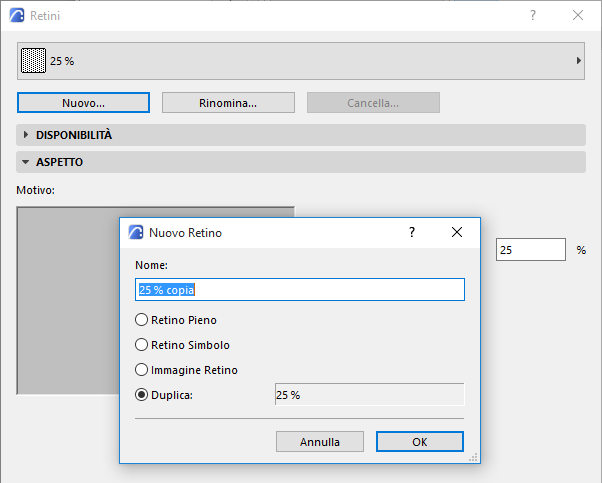Expand the DISPONIBILITÀ panel
Viewport: 602px width, 483px height.
(301, 135)
